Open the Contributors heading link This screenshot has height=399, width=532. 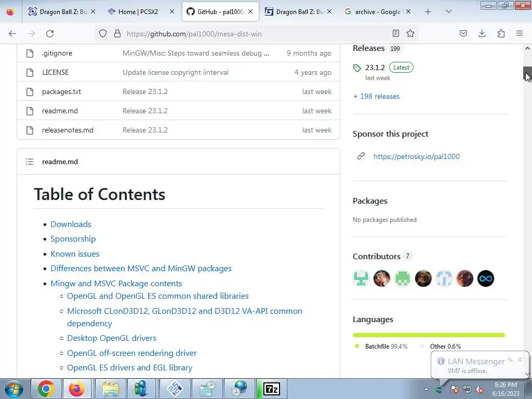click(x=377, y=257)
